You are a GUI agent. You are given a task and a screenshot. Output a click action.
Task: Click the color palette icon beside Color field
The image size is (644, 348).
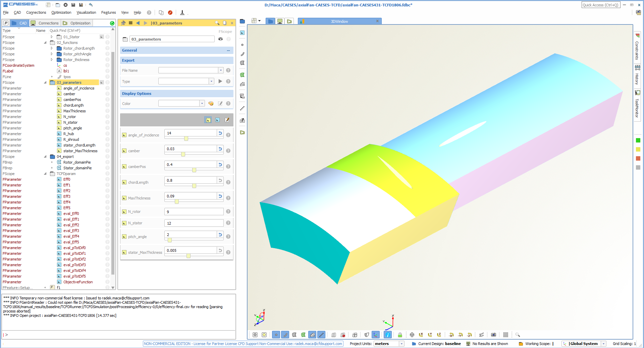point(211,104)
